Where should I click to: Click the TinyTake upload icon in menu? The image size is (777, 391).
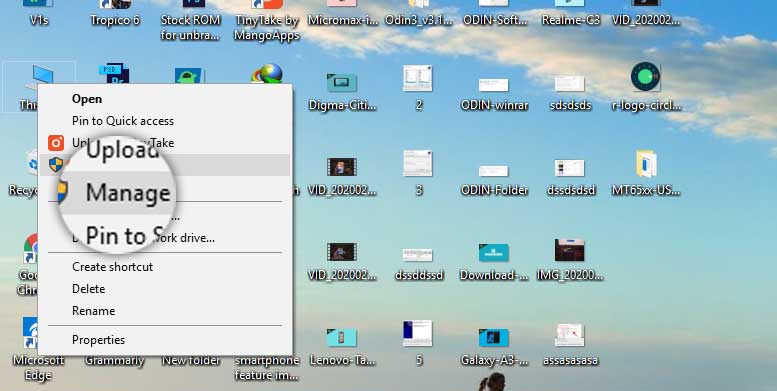[56, 143]
